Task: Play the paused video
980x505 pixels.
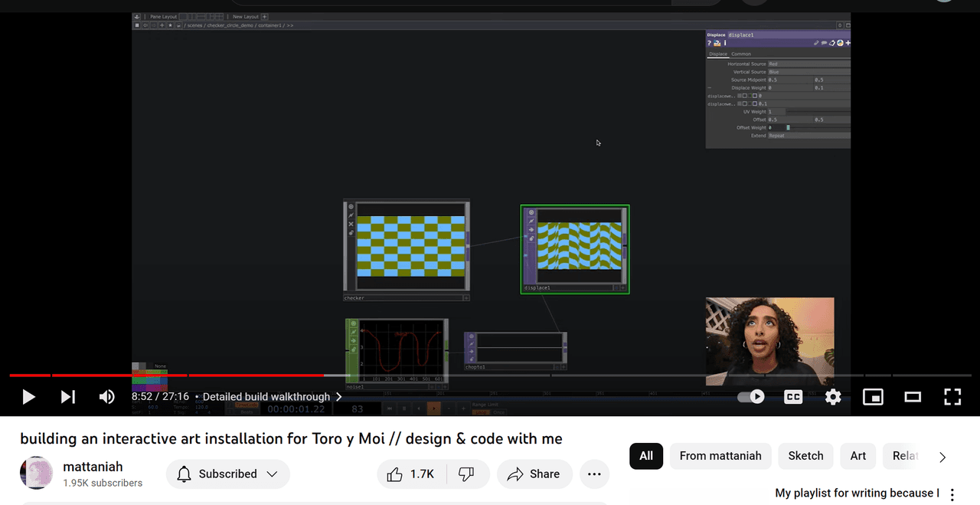Action: pos(28,397)
